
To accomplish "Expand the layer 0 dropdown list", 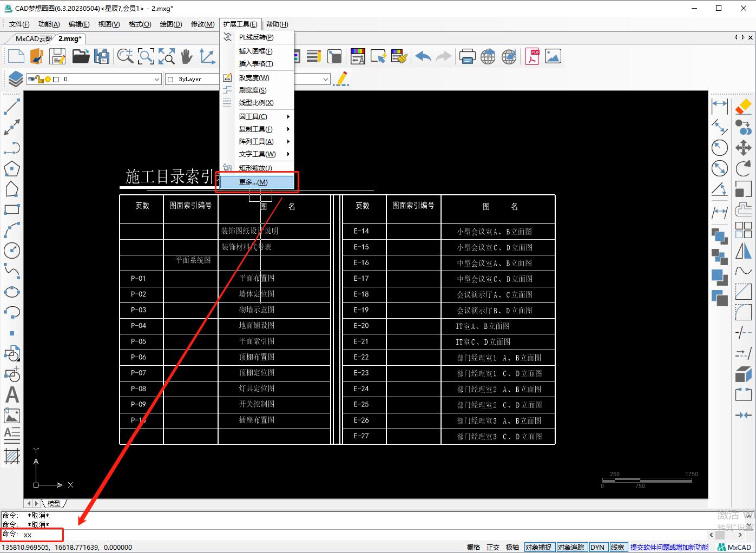I will point(156,79).
